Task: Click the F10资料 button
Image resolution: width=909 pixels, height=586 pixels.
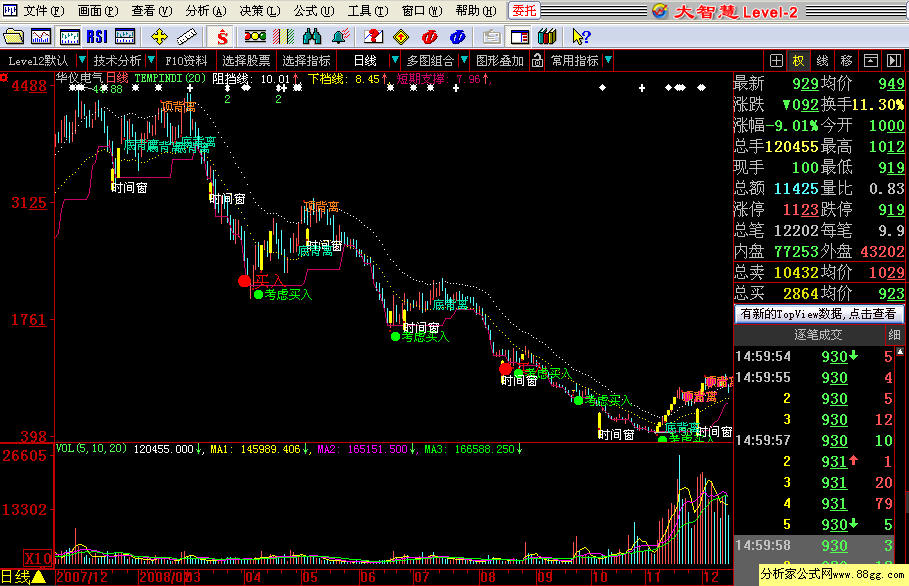Action: (x=186, y=60)
